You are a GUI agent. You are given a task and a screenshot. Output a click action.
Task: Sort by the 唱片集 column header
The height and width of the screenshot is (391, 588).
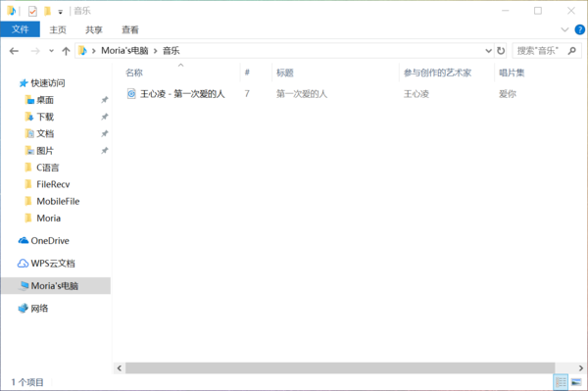[x=512, y=73]
